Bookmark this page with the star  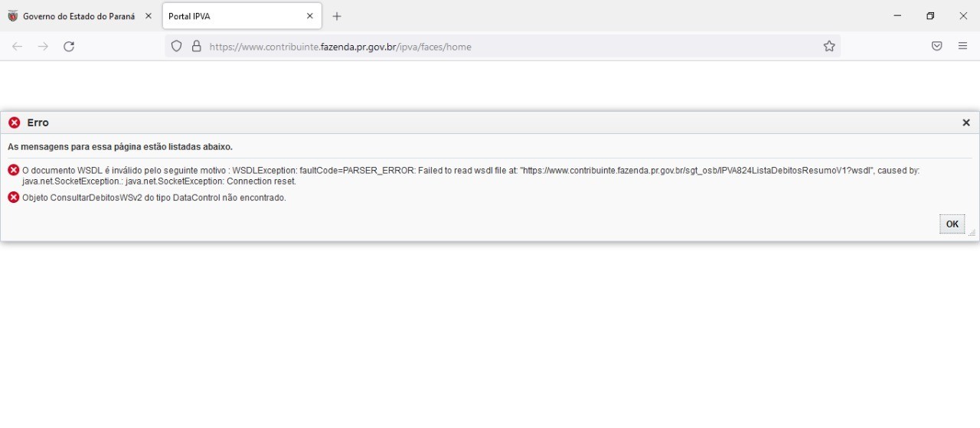click(x=829, y=47)
